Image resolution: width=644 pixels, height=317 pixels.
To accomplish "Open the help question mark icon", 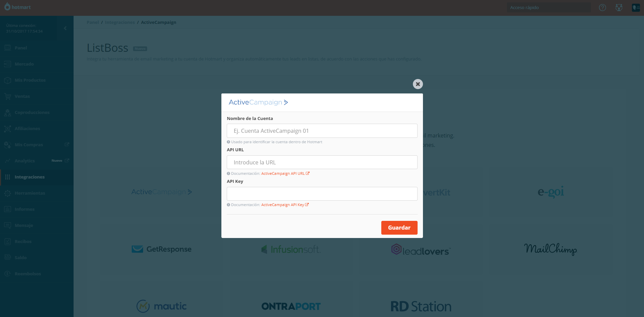I will [x=602, y=7].
